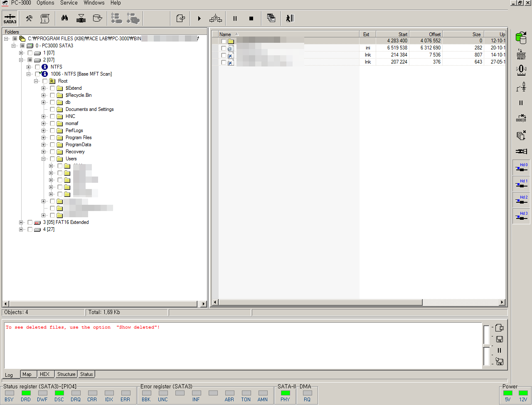Check the Program Files folder checkbox
The height and width of the screenshot is (405, 532).
pos(52,137)
